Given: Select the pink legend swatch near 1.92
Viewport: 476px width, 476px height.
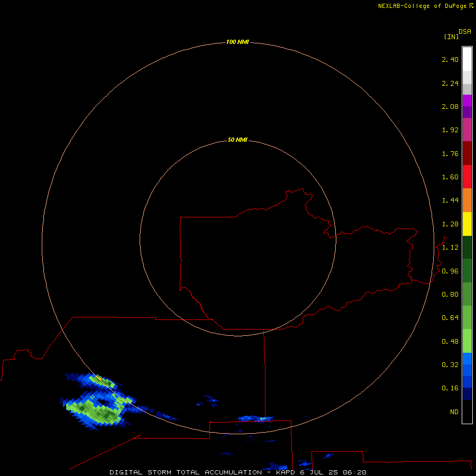Looking at the screenshot, I should [467, 130].
